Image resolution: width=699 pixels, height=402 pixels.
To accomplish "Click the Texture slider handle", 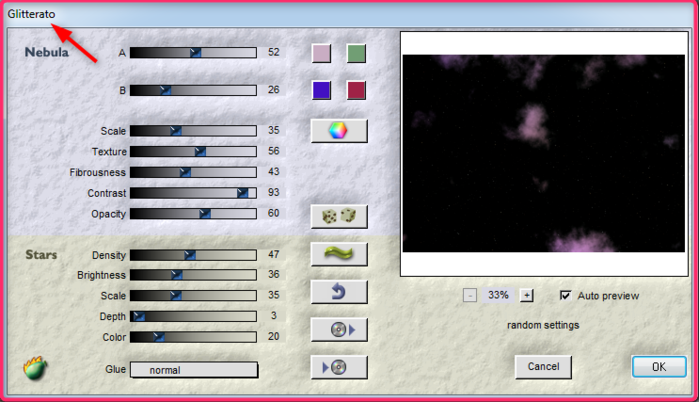I will tap(200, 152).
